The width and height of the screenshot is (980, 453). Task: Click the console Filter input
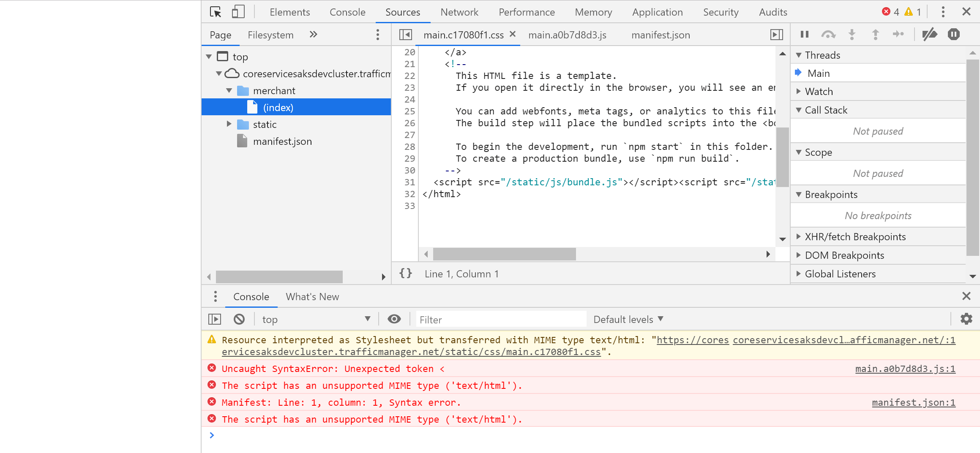click(x=501, y=320)
